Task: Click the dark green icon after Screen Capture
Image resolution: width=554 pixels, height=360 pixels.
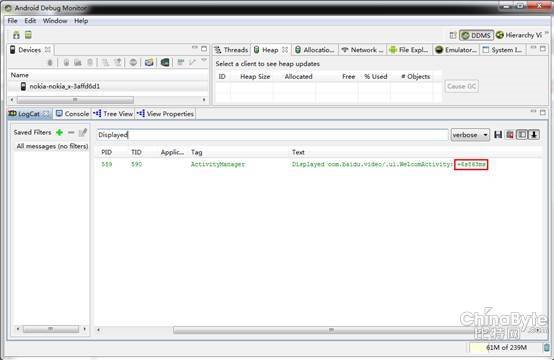Action: coord(165,63)
